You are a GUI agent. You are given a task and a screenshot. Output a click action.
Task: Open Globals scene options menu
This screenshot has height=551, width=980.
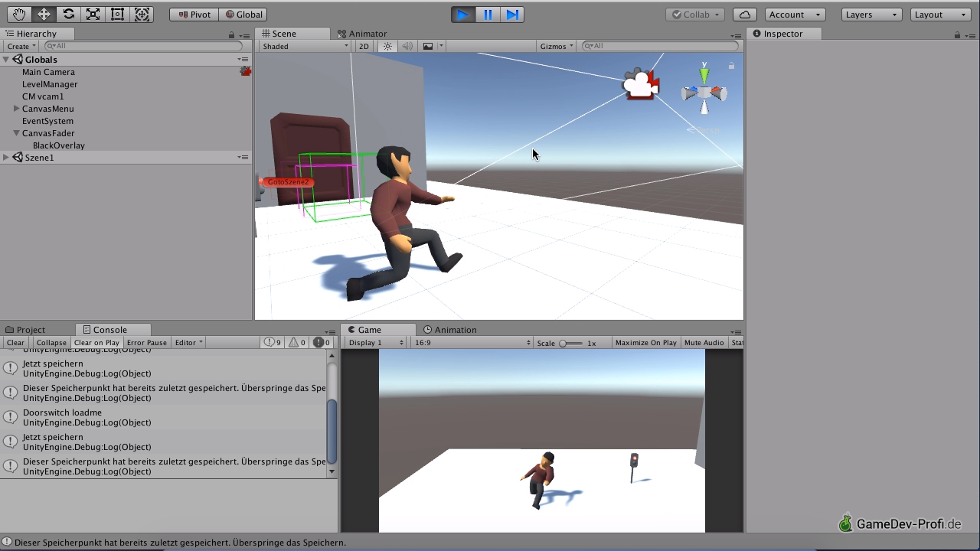pos(243,60)
